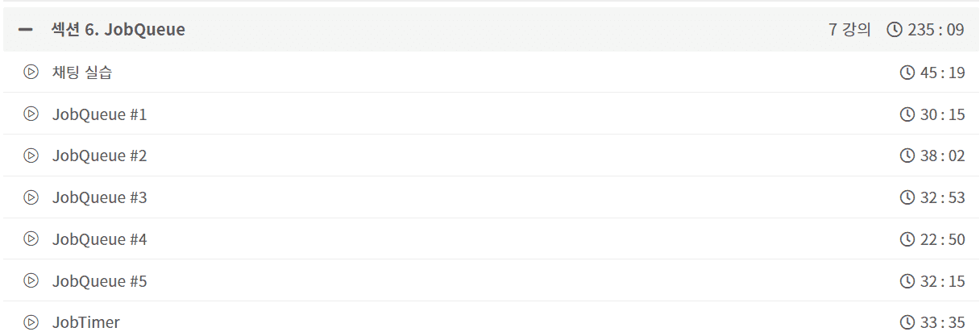The height and width of the screenshot is (336, 980).
Task: Click the 7 강의 lecture count
Action: point(849,30)
